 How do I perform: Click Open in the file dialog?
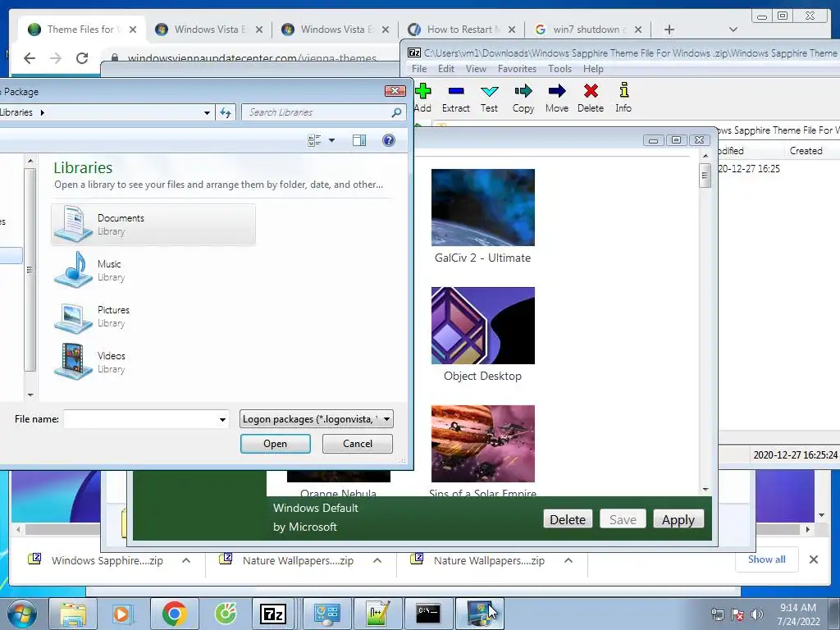pyautogui.click(x=276, y=444)
